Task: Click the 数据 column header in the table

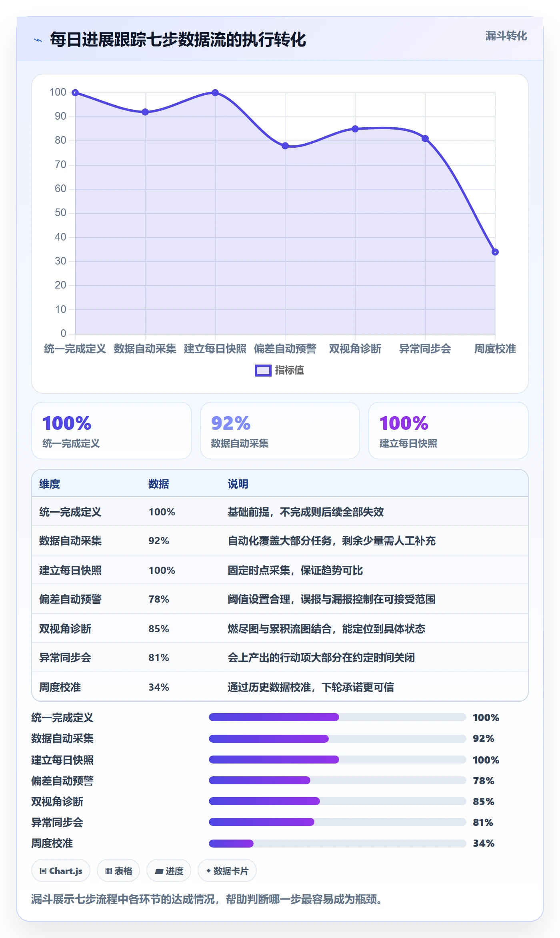Action: pos(159,484)
